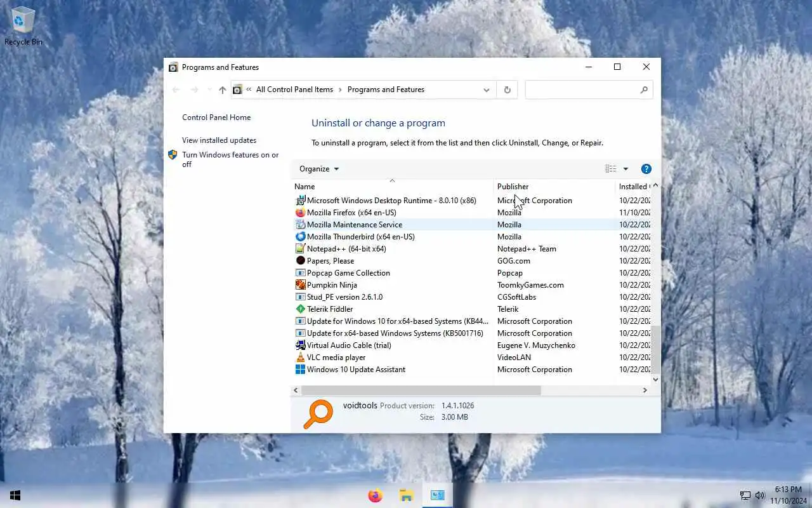Sort by the Name column header
Viewport: 812px width, 508px height.
click(x=391, y=187)
